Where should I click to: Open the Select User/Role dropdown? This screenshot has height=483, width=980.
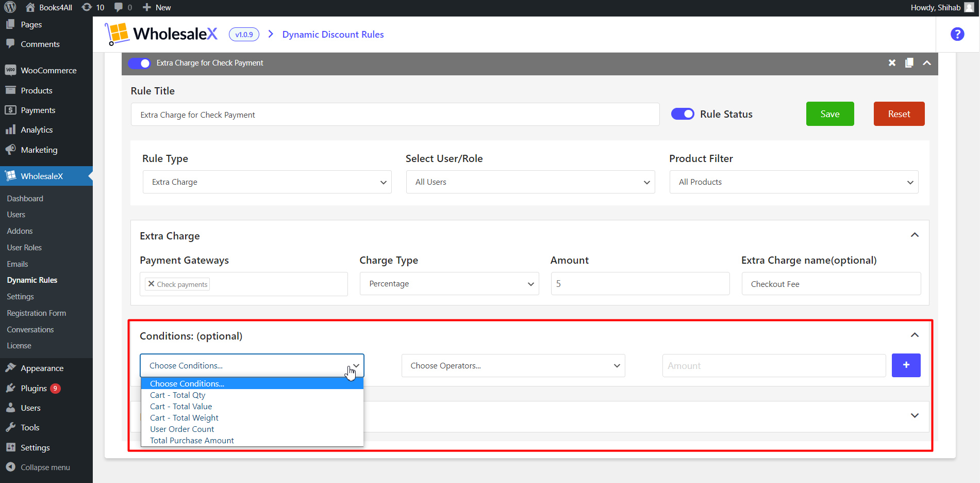click(530, 182)
